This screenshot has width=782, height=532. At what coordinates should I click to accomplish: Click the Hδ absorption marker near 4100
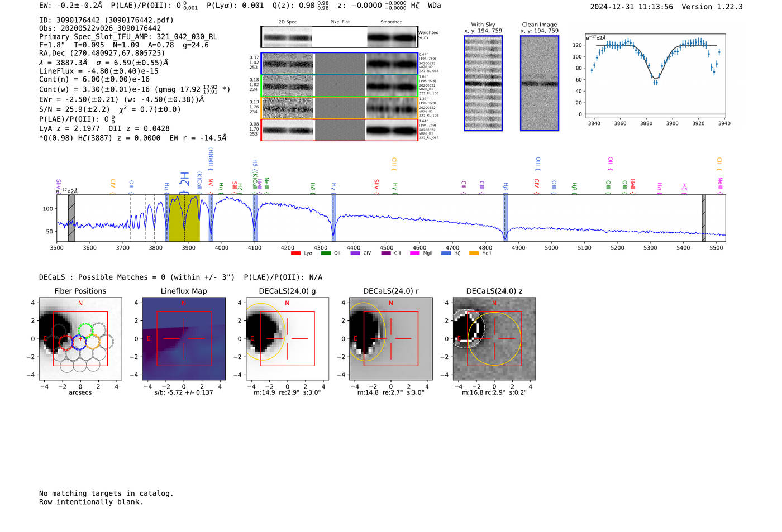coord(255,218)
